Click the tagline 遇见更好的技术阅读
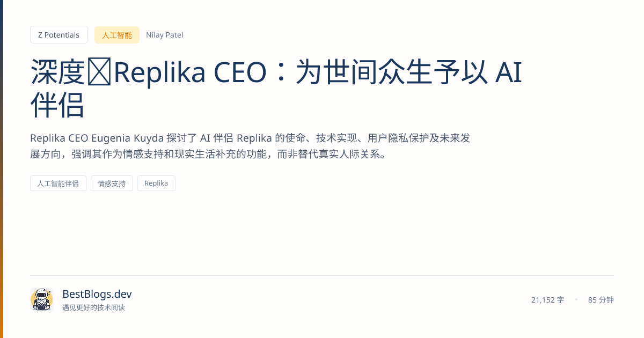Image resolution: width=644 pixels, height=338 pixels. (x=93, y=308)
